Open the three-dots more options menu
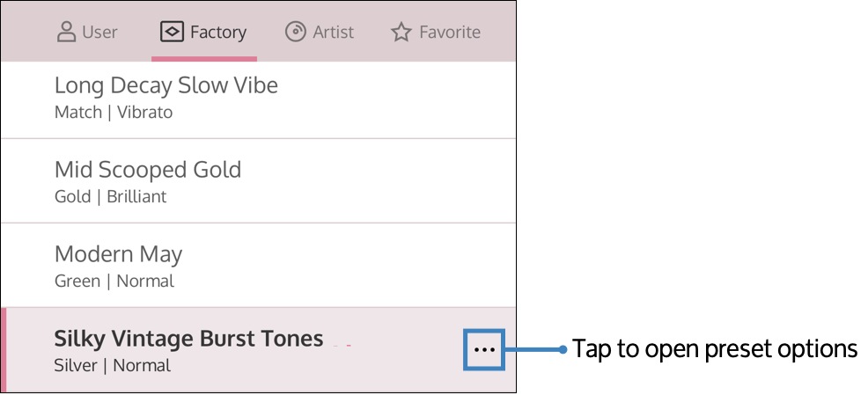This screenshot has width=868, height=395. tap(484, 349)
